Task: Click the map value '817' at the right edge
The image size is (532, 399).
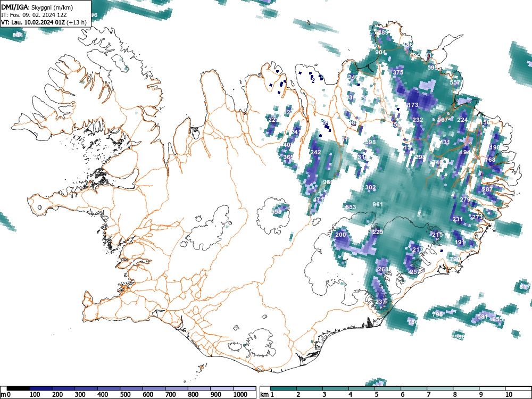Action: click(x=525, y=287)
